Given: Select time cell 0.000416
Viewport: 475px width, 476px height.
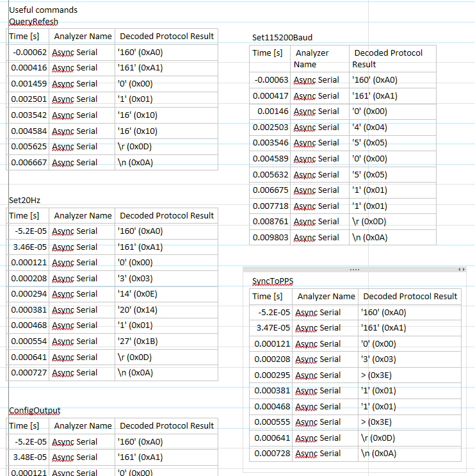Looking at the screenshot, I should [29, 68].
